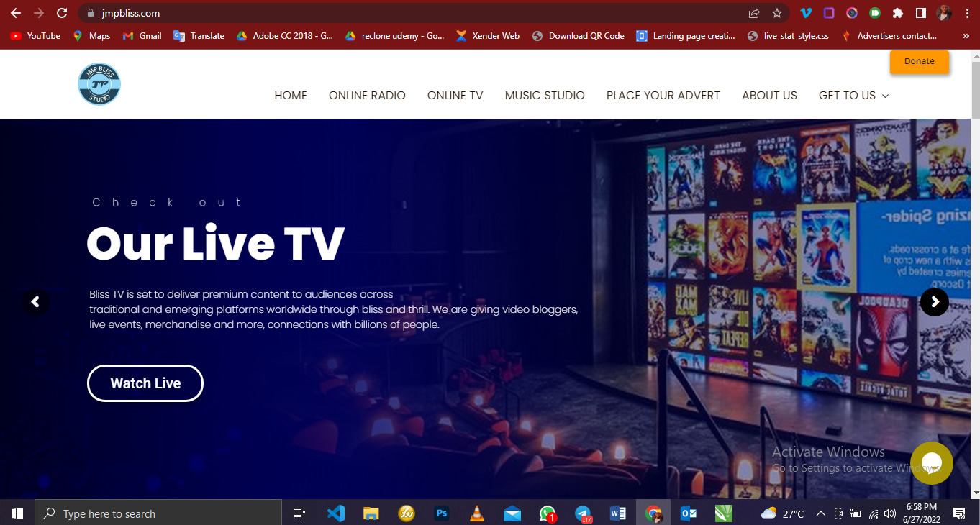Click the orange Donate button

pyautogui.click(x=919, y=62)
